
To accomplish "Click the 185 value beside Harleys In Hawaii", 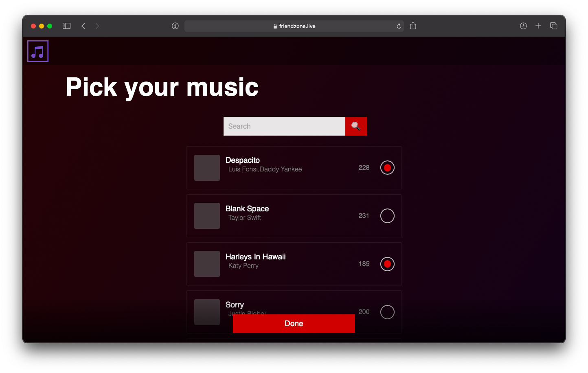I will (364, 263).
